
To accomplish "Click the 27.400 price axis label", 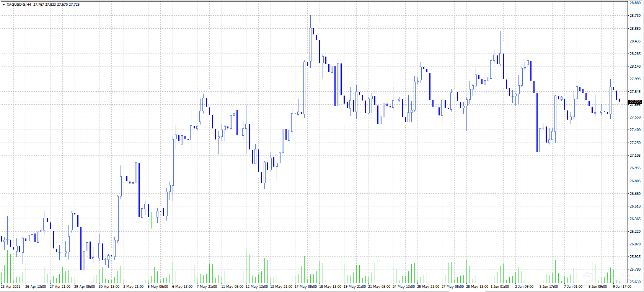I will tap(635, 130).
